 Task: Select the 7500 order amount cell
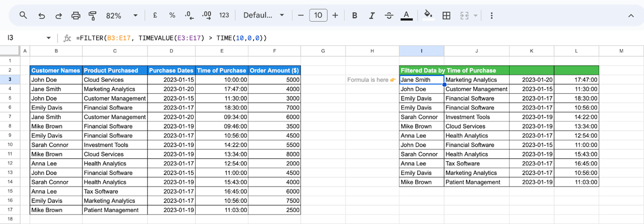(274, 201)
